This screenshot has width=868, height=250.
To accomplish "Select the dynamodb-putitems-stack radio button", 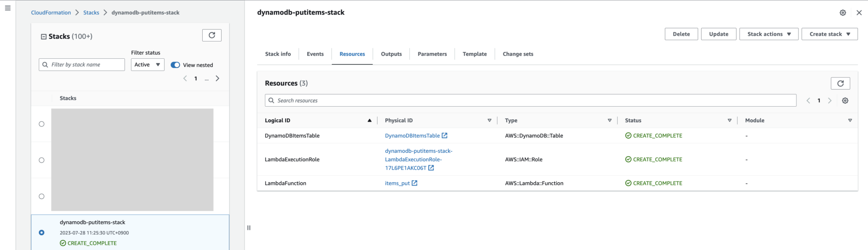I will (42, 233).
